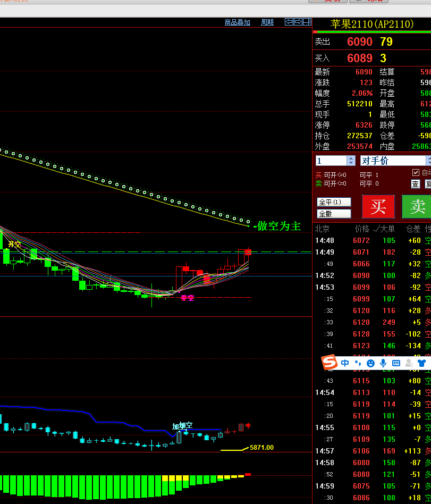Click the Sogou user account icon
Screen dimensions: 431x504
(409, 363)
